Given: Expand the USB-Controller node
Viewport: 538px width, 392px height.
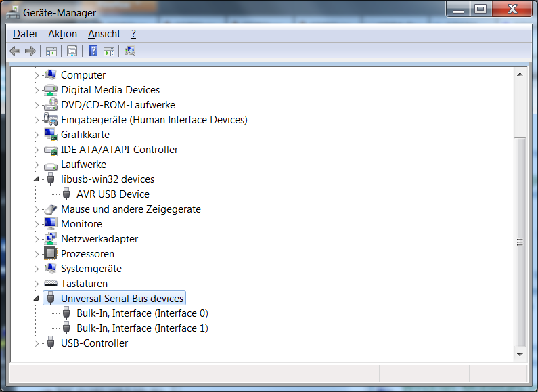Looking at the screenshot, I should pos(37,343).
